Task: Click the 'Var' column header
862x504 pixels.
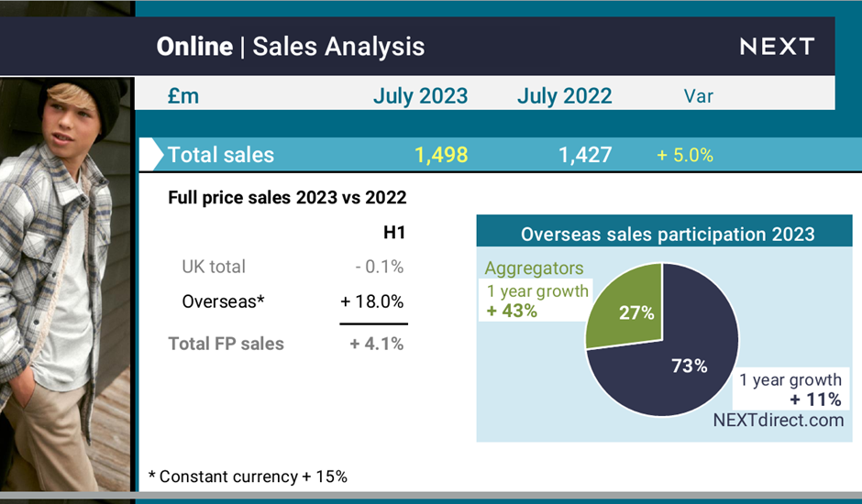Action: (x=699, y=97)
